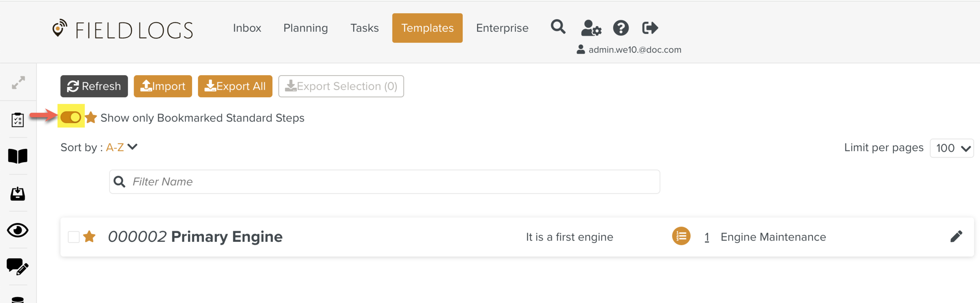Click the Primary Engine title
This screenshot has width=980, height=303.
coord(227,237)
